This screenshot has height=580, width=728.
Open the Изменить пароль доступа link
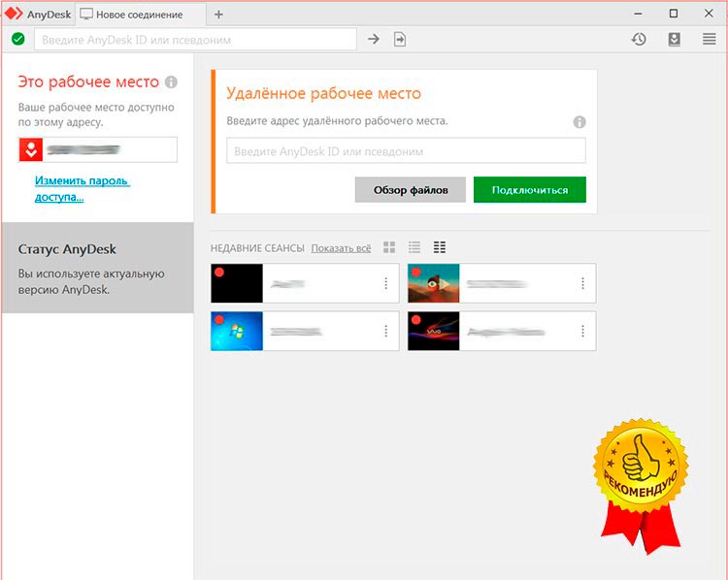pyautogui.click(x=83, y=188)
